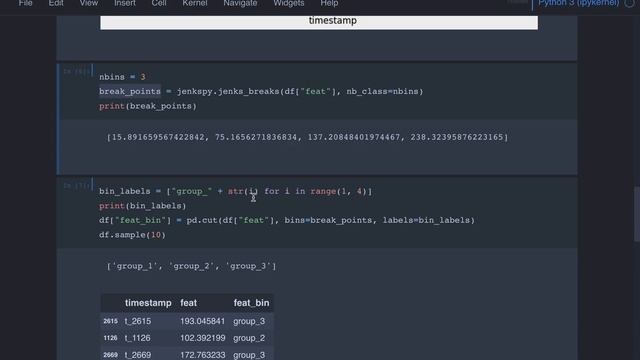Click group_2 in row 1126
This screenshot has height=360, width=640.
pyautogui.click(x=249, y=338)
